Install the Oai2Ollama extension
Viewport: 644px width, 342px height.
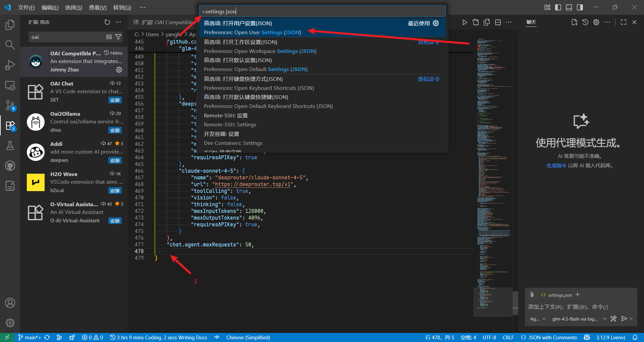(x=115, y=130)
